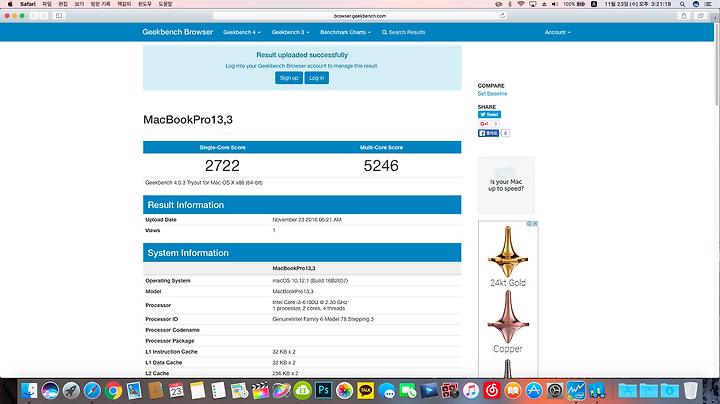Open Calendar showing 23 in dock
This screenshot has width=720, height=404.
(x=176, y=391)
